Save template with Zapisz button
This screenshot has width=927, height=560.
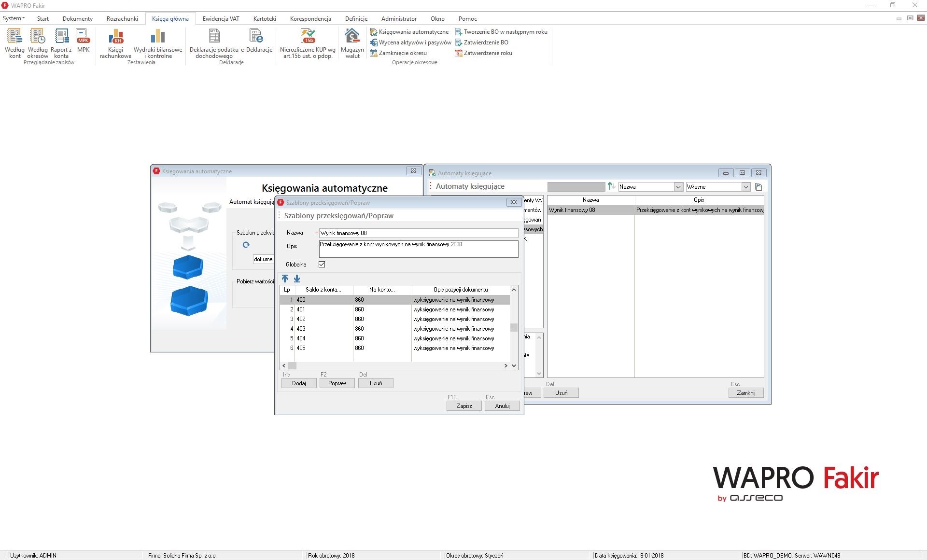[464, 406]
